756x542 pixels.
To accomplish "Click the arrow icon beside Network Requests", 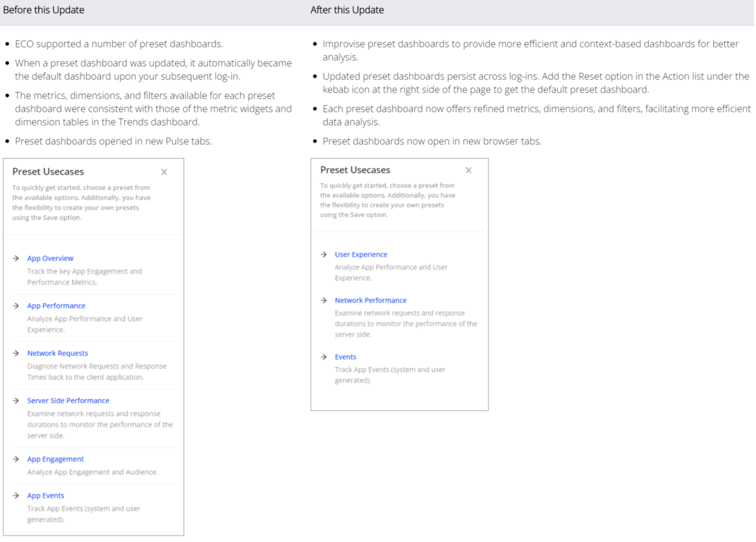I will (x=16, y=353).
